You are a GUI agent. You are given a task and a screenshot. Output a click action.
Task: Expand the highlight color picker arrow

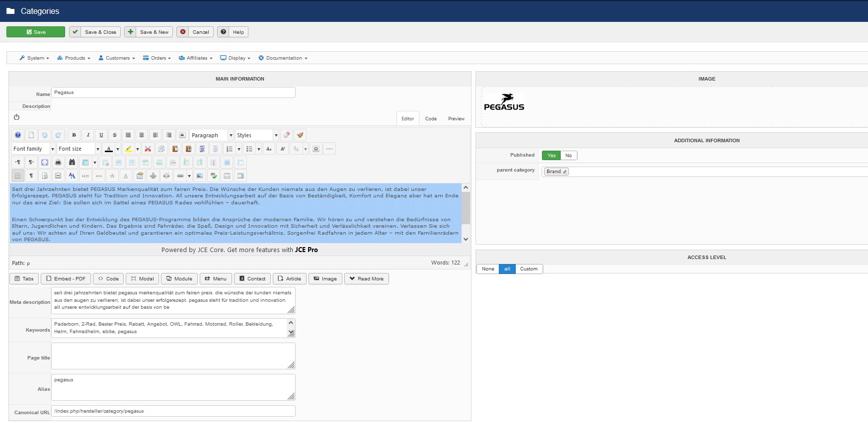point(138,149)
